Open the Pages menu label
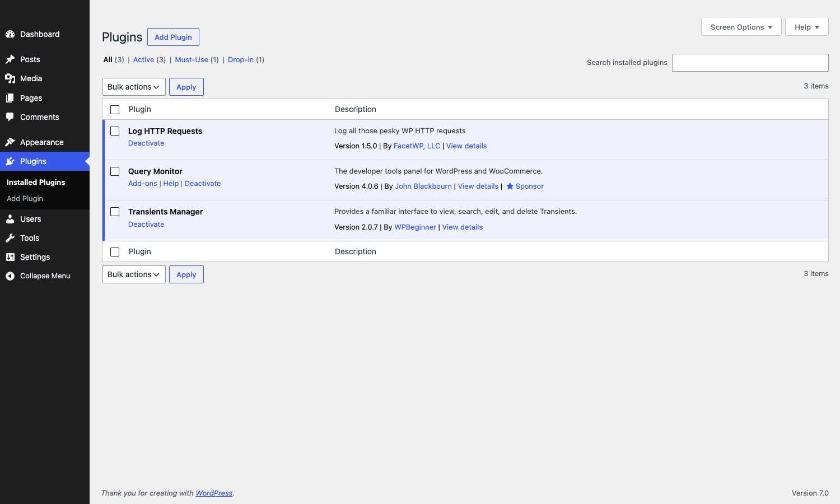Screen dimensions: 840x504 click(31, 98)
